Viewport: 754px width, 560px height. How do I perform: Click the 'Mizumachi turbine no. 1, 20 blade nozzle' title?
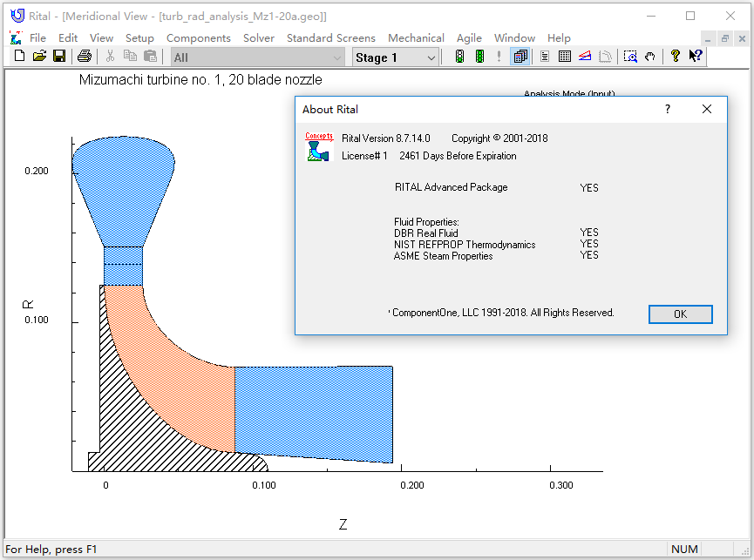200,80
